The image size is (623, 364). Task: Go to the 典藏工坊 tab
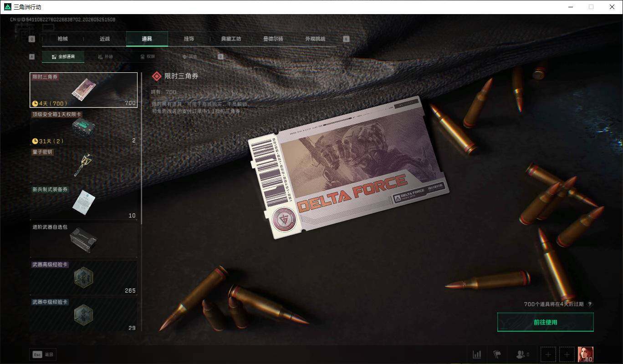tap(231, 39)
